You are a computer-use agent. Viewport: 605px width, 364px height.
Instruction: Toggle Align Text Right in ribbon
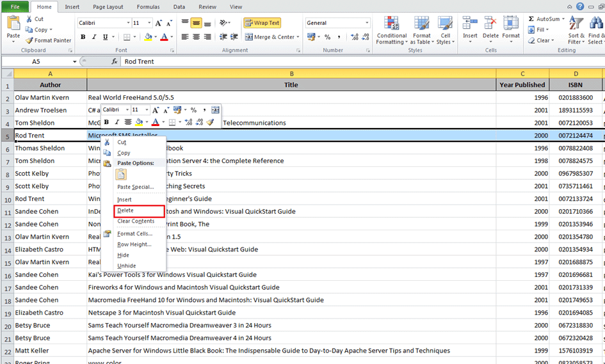coord(207,37)
